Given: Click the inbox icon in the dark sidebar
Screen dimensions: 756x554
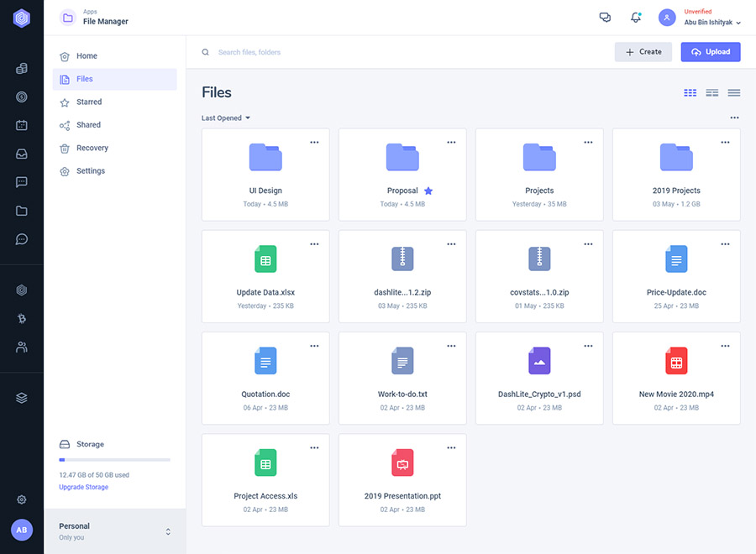Looking at the screenshot, I should [21, 154].
